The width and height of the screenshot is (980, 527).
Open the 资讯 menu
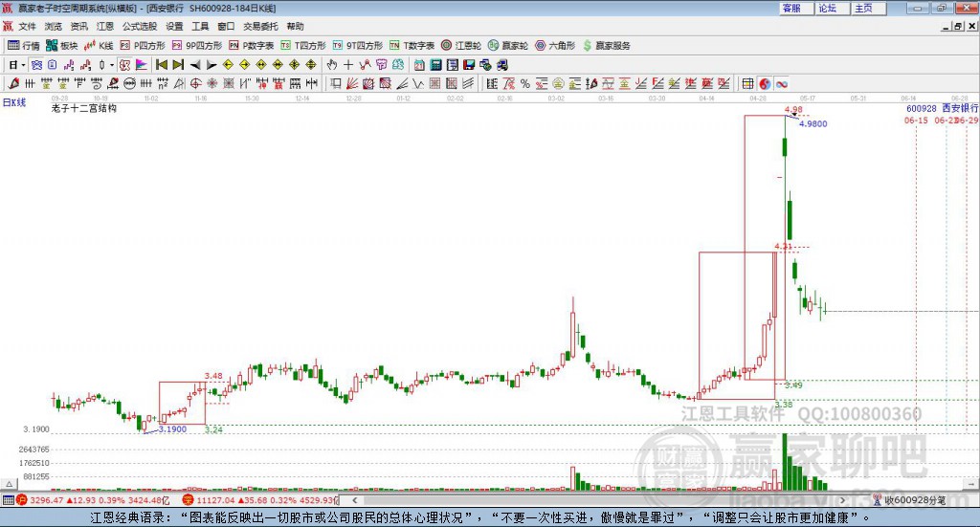click(78, 26)
